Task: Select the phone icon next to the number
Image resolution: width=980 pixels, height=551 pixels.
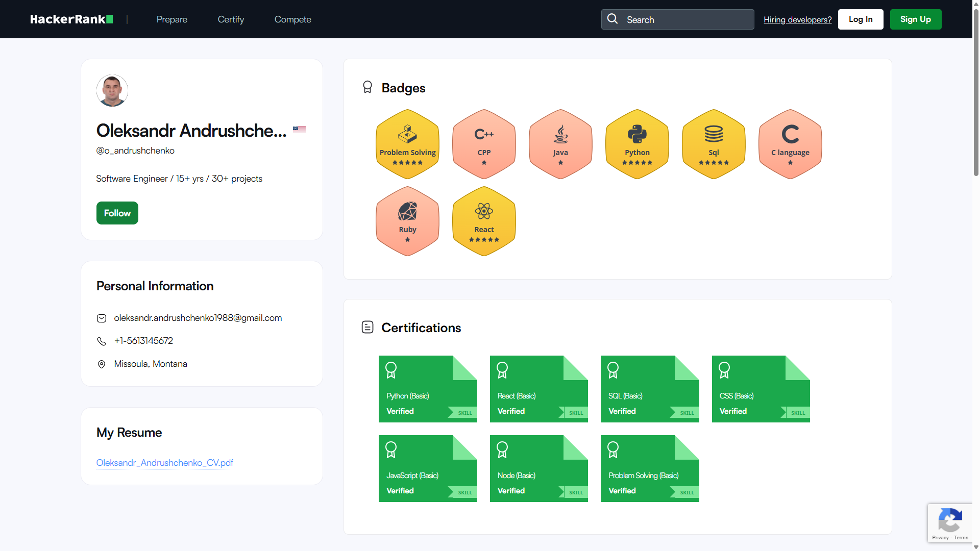Action: click(102, 341)
